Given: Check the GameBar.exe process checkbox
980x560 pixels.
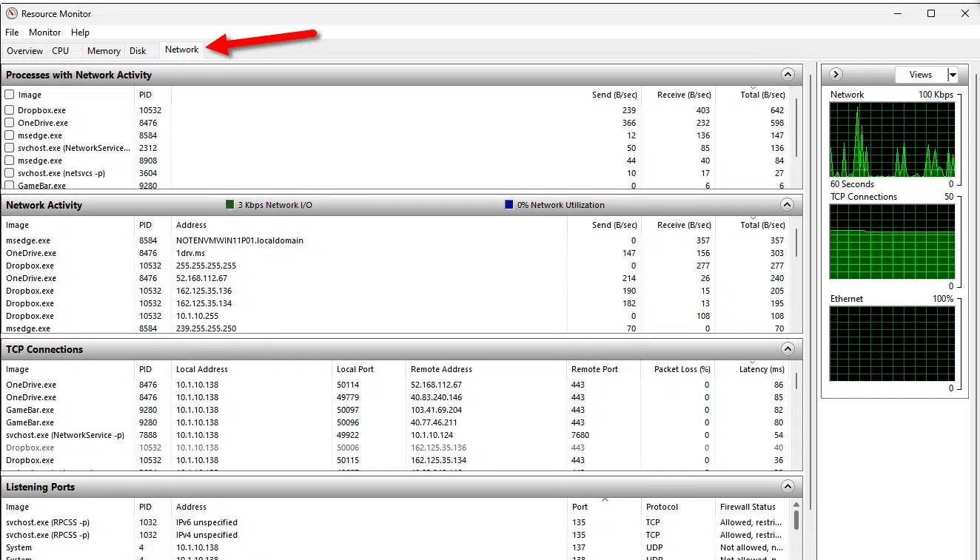Looking at the screenshot, I should [x=10, y=185].
